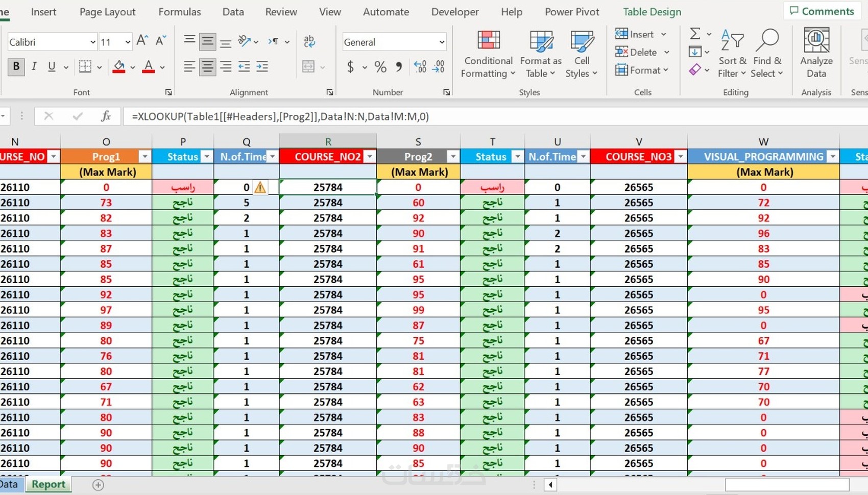
Task: Click Analyze Data
Action: (816, 54)
